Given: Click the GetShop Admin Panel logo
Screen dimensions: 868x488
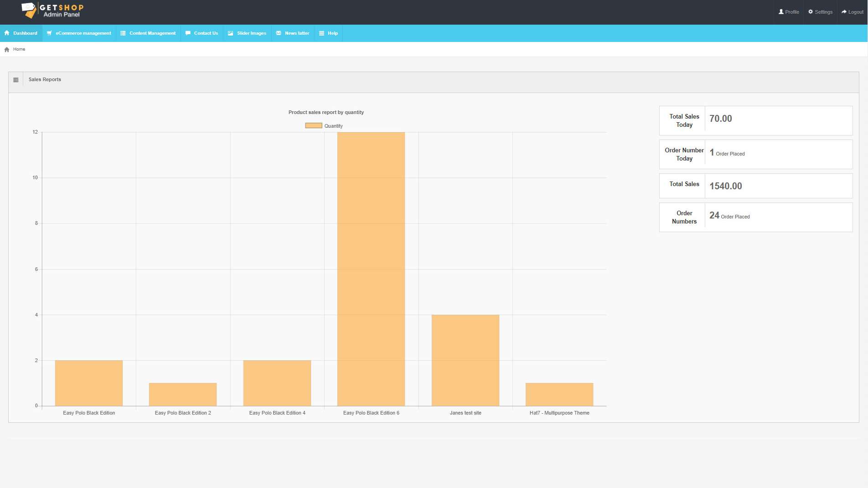Looking at the screenshot, I should [52, 10].
